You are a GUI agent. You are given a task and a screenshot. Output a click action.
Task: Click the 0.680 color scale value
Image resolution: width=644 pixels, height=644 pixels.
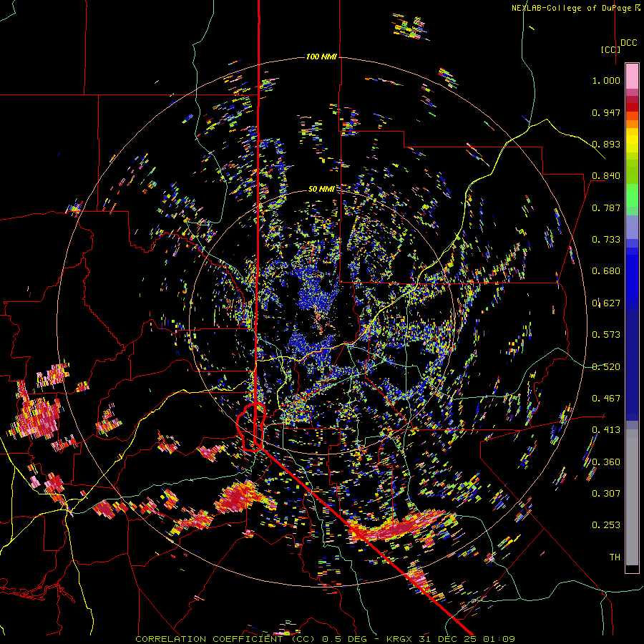pyautogui.click(x=606, y=271)
